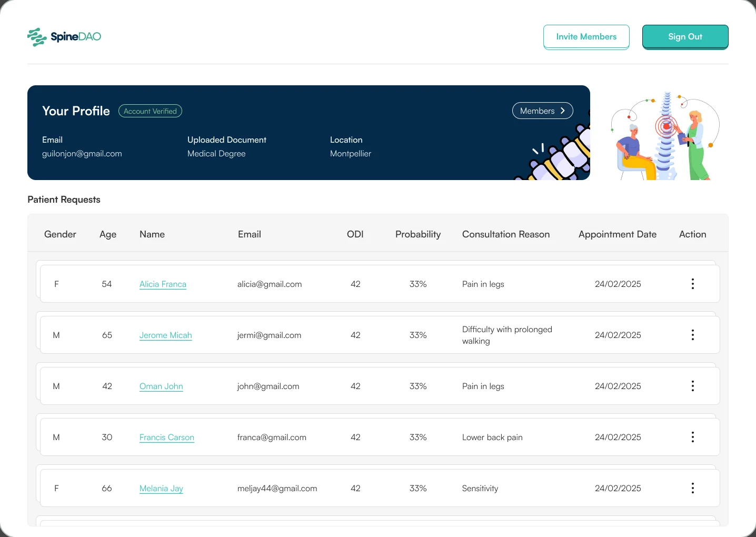
Task: Click the 'Lower back pain' reason
Action: 492,437
